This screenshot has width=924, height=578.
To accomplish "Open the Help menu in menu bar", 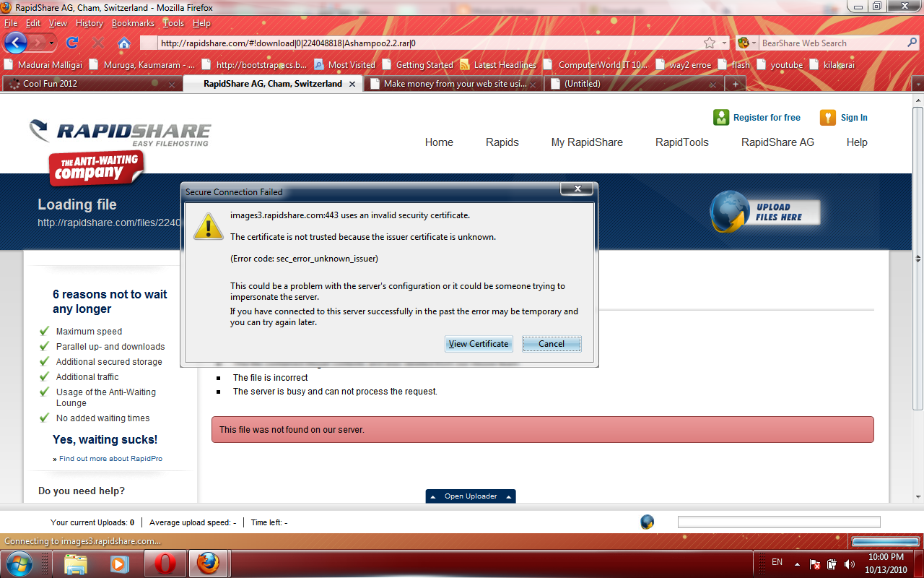I will [x=201, y=23].
